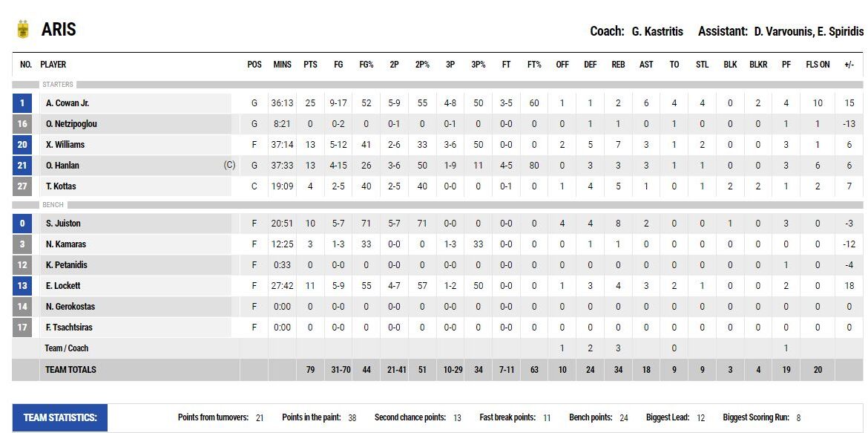The height and width of the screenshot is (433, 868).
Task: Click jersey number 21 badge for O. Hanlan
Action: (23, 166)
